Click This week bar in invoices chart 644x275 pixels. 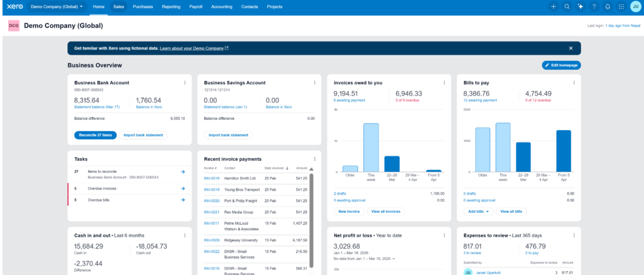[x=370, y=147]
